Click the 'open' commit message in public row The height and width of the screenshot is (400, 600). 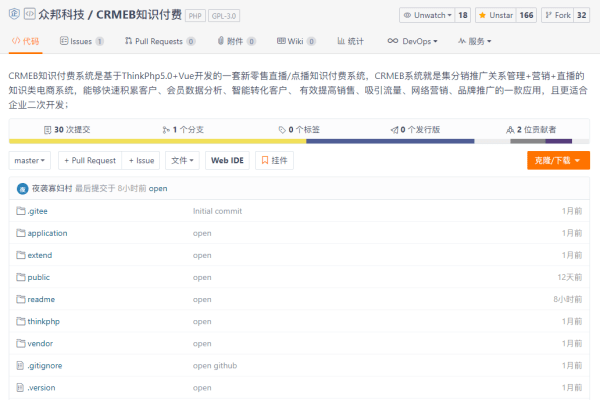click(x=202, y=277)
